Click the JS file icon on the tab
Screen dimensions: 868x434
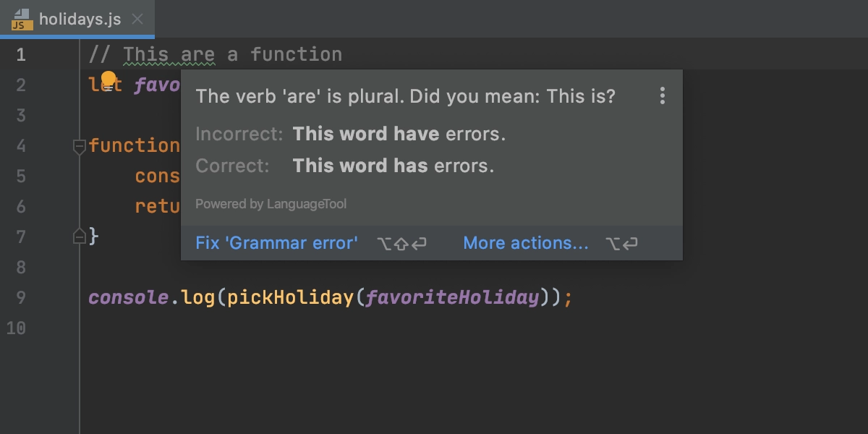pos(22,20)
